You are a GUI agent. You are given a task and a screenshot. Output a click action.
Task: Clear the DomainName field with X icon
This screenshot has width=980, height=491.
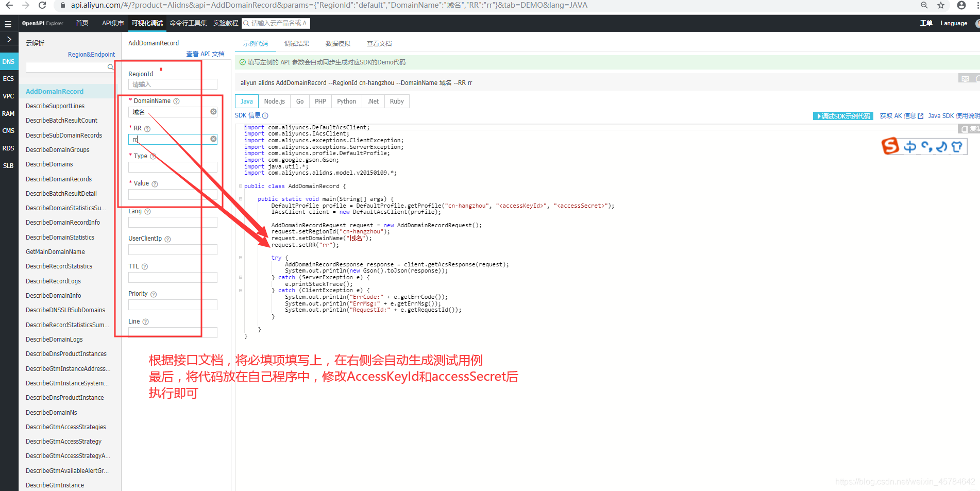(213, 112)
